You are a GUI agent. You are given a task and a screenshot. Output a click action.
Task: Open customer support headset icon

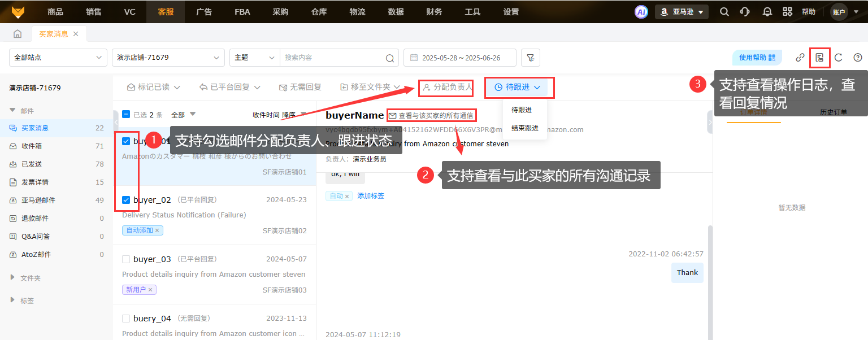tap(745, 12)
